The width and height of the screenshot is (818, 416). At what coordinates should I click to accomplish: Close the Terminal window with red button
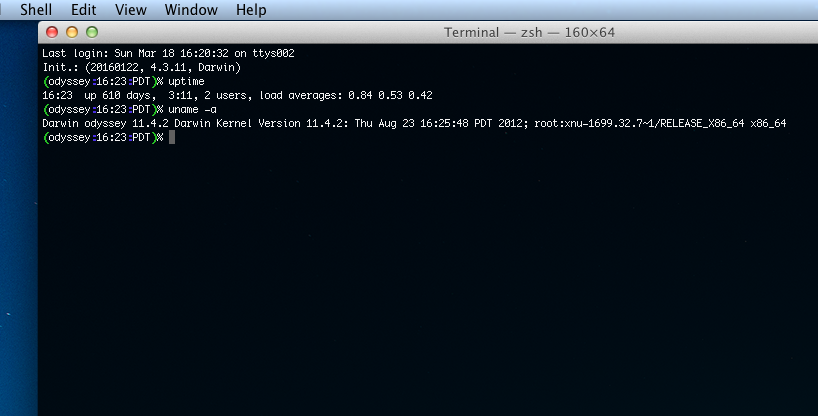(x=52, y=32)
